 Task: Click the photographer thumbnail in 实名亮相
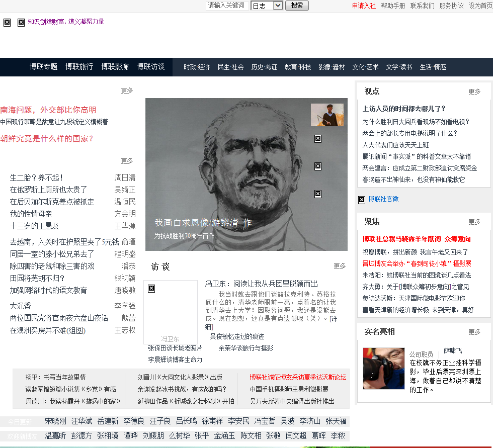(383, 369)
